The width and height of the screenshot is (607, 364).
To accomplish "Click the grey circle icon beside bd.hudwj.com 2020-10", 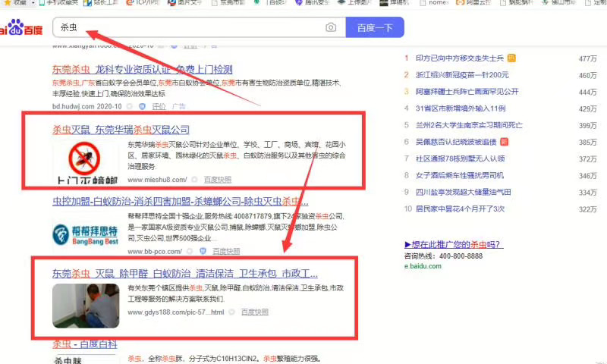I will coord(129,106).
